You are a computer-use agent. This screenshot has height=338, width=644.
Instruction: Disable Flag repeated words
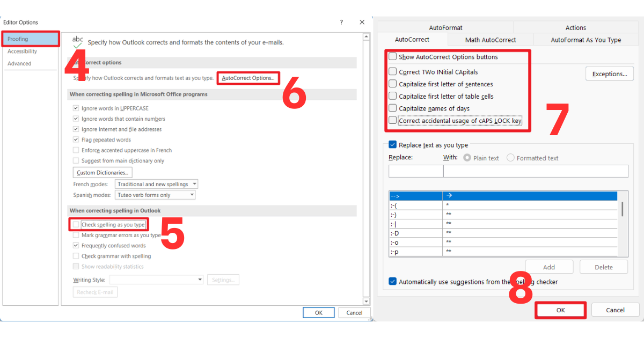pos(76,139)
